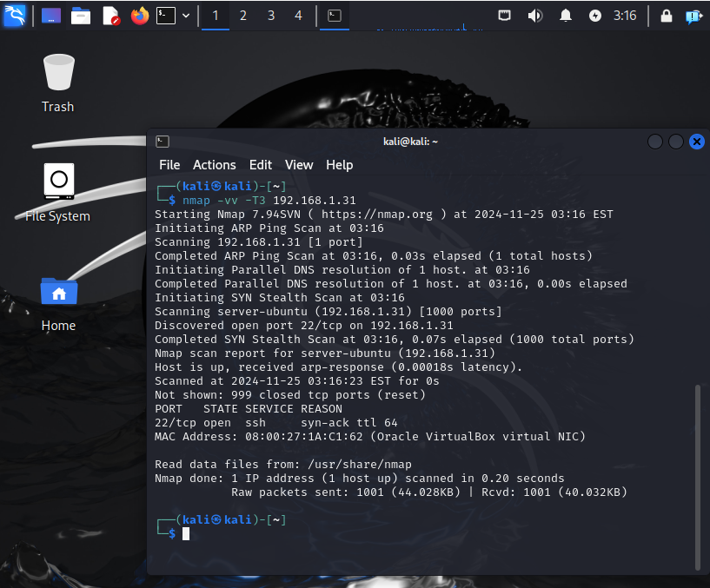Switch to workspace 4
This screenshot has height=588, width=710.
298,16
